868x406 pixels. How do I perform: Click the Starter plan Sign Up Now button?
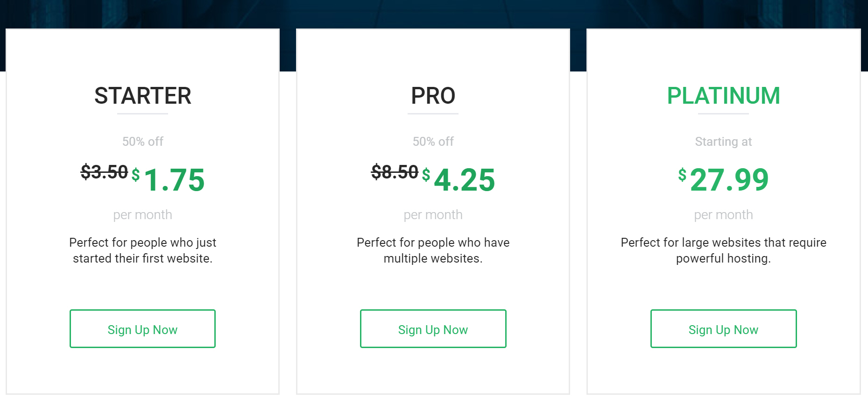click(x=142, y=329)
